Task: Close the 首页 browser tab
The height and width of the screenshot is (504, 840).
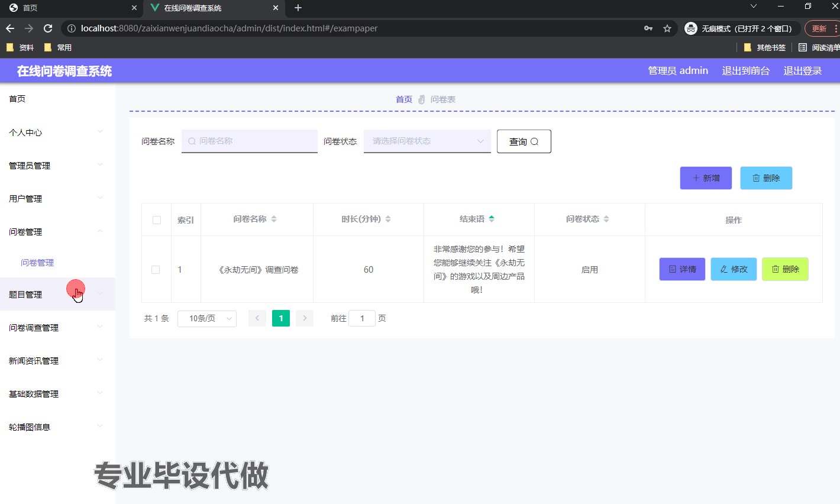Action: point(134,8)
